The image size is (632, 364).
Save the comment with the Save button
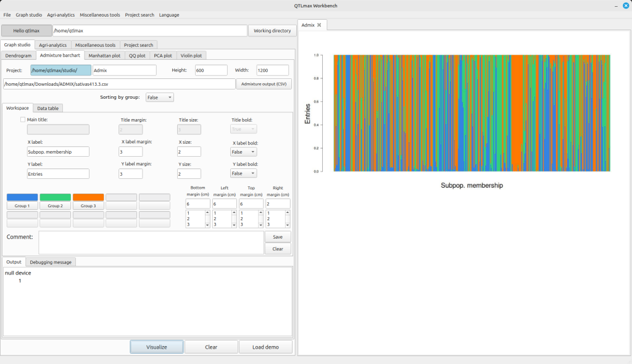(278, 237)
